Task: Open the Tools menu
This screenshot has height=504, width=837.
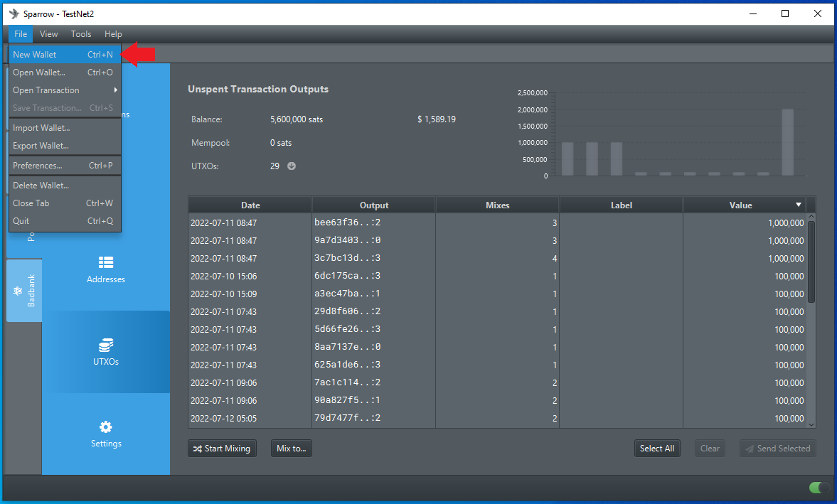Action: point(81,34)
